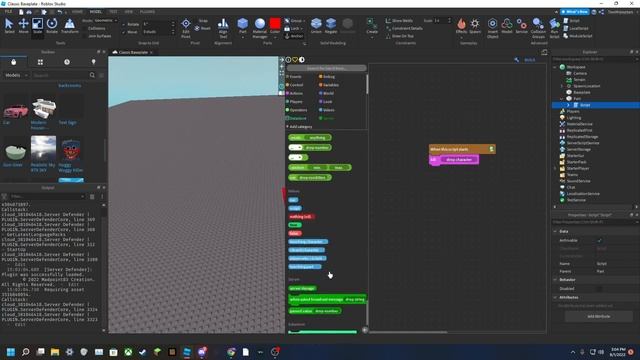The height and width of the screenshot is (360, 640).
Task: Click the red Color swatch
Action: (x=275, y=24)
